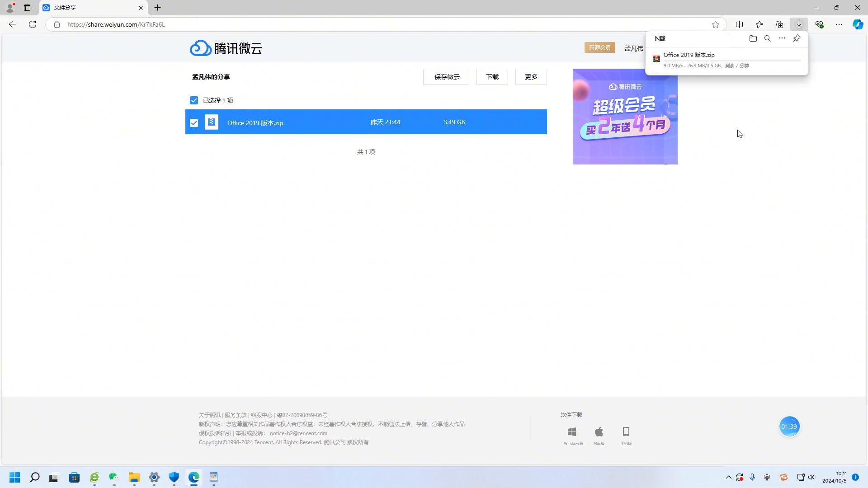Search downloads with the magnifier icon
This screenshot has height=488, width=868.
coord(767,38)
